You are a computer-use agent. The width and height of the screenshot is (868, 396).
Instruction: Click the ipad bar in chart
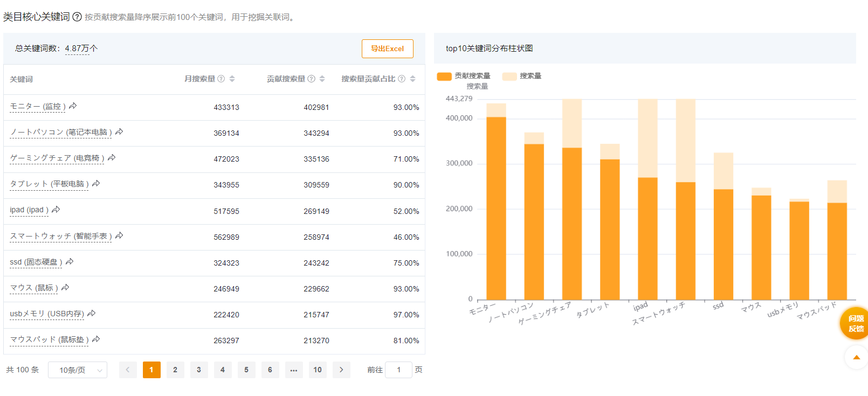[647, 237]
